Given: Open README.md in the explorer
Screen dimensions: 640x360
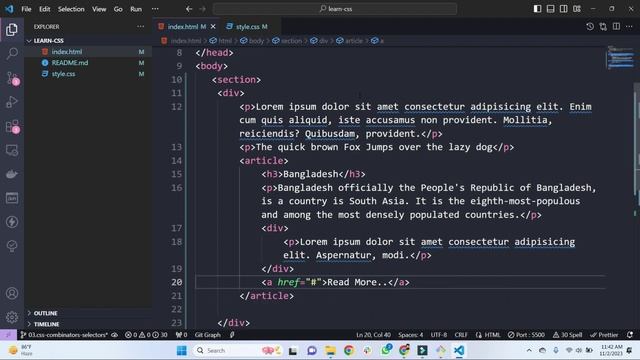Looking at the screenshot, I should [x=88, y=63].
